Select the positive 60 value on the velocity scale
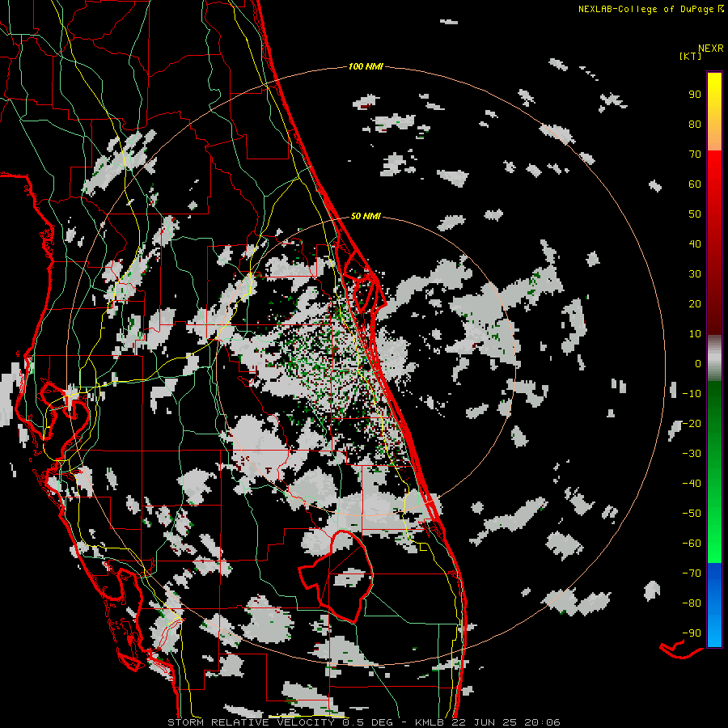 pos(695,184)
